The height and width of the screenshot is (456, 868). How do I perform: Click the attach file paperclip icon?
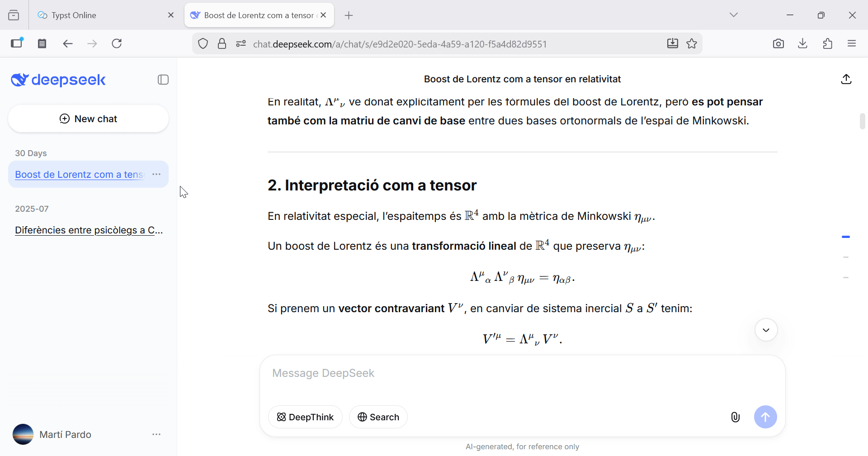click(735, 417)
